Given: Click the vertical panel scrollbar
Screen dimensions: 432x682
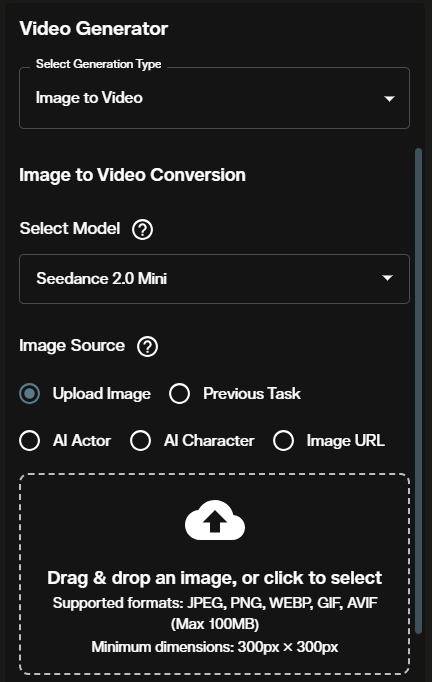Looking at the screenshot, I should click(x=419, y=391).
